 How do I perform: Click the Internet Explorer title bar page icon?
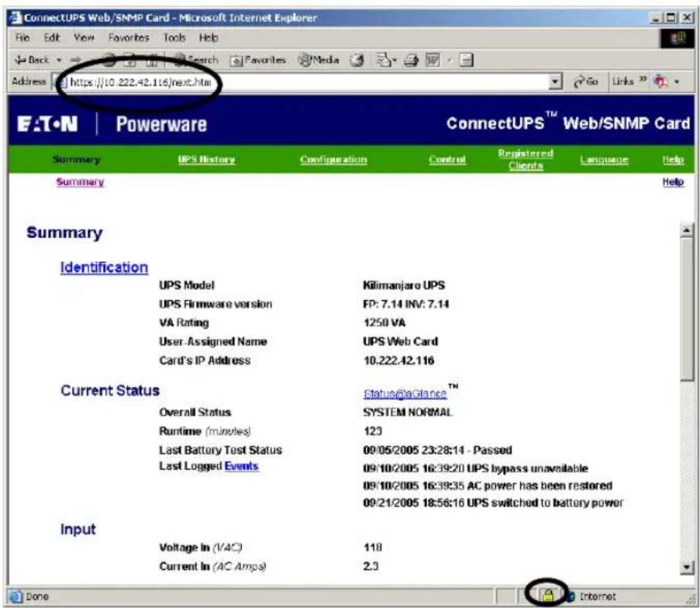[16, 18]
